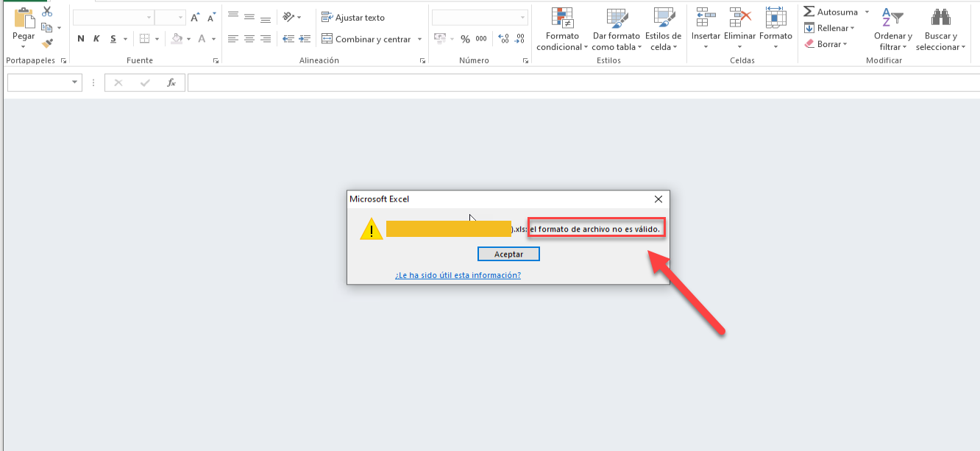Click Aceptar in the error dialog
This screenshot has width=980, height=451.
(508, 254)
